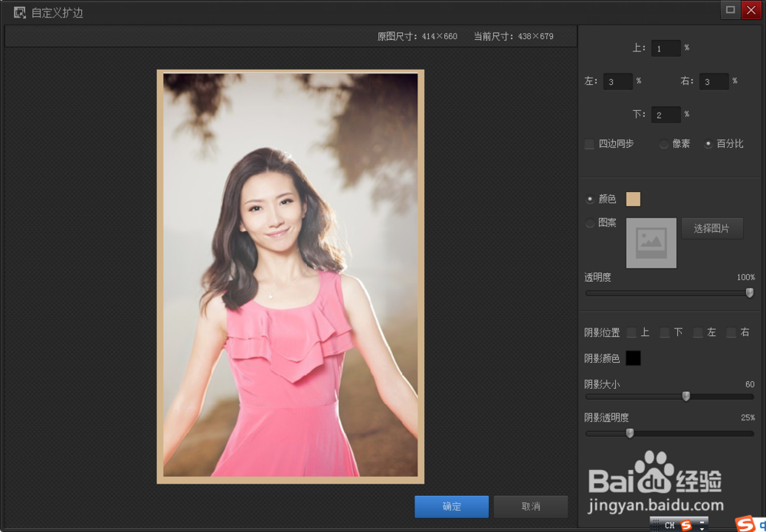
Task: Enable shadow position 下 checkbox
Action: coord(664,332)
